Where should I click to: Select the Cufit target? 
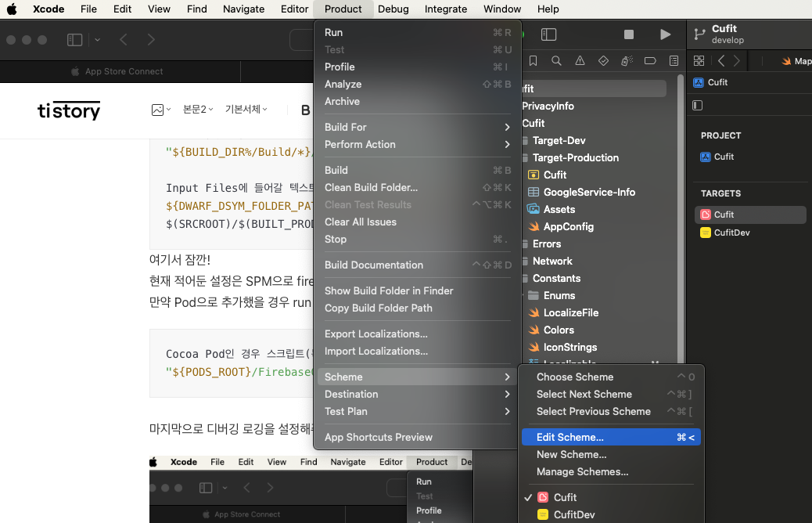(750, 215)
